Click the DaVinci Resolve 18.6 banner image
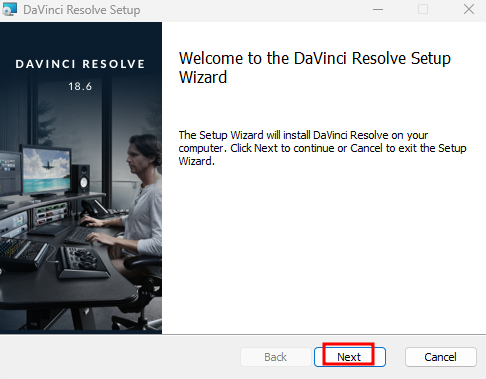Viewport: 486px width, 379px height. tap(81, 178)
